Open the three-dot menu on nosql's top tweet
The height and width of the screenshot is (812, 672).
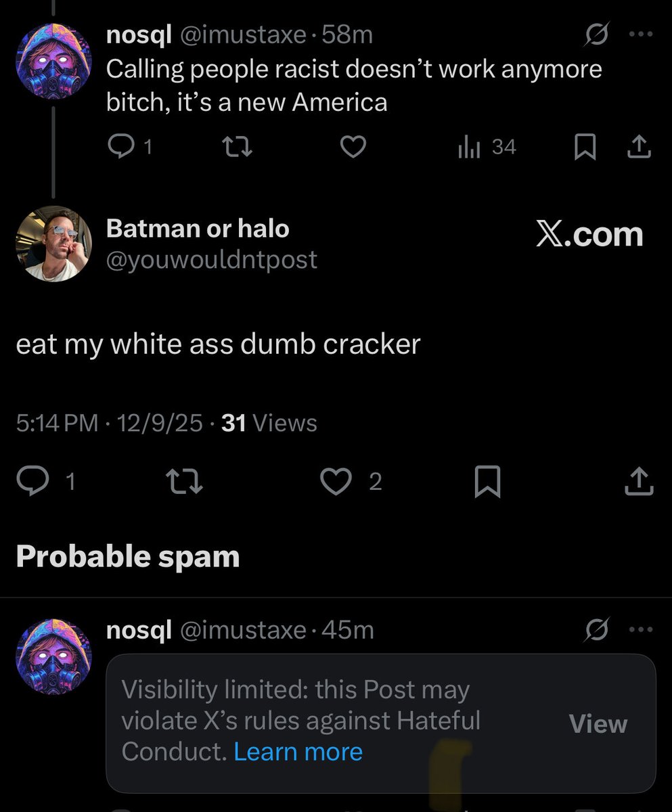point(639,34)
